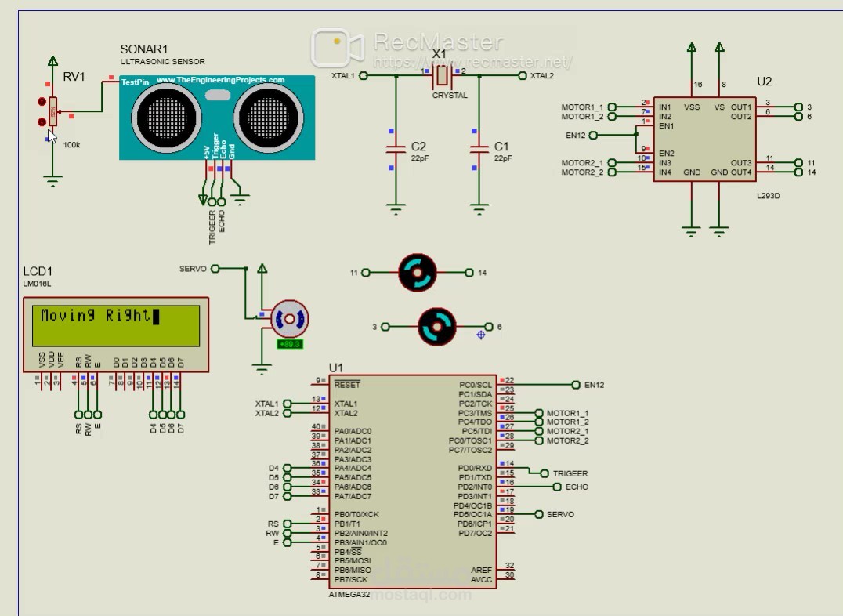Click ground symbol below servo motor
Screen dimensions: 843x616
pos(262,370)
